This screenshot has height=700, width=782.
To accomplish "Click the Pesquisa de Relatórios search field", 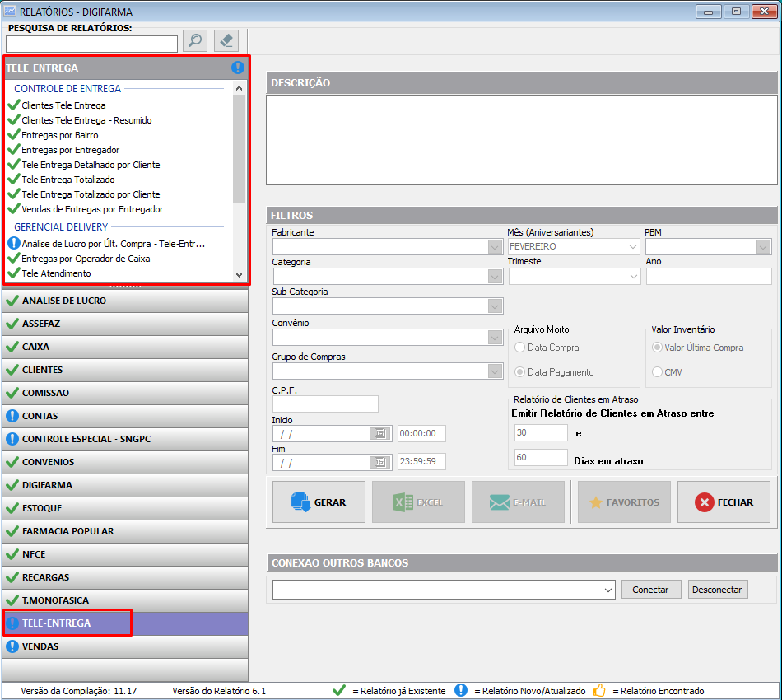I will pyautogui.click(x=91, y=44).
